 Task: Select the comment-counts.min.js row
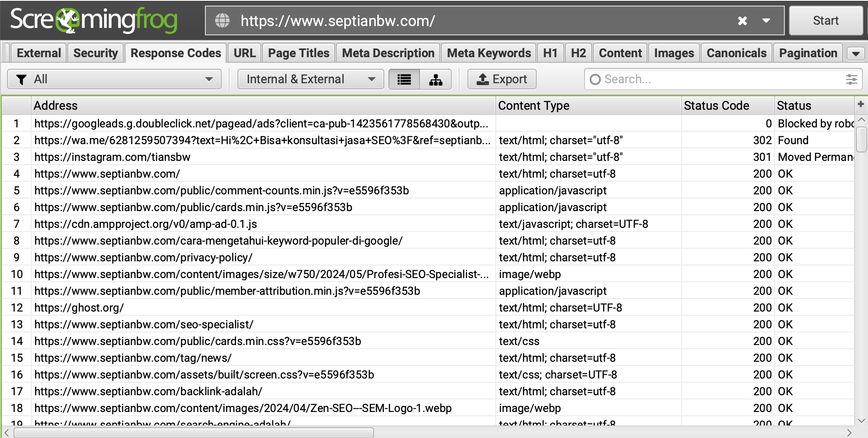(x=427, y=190)
